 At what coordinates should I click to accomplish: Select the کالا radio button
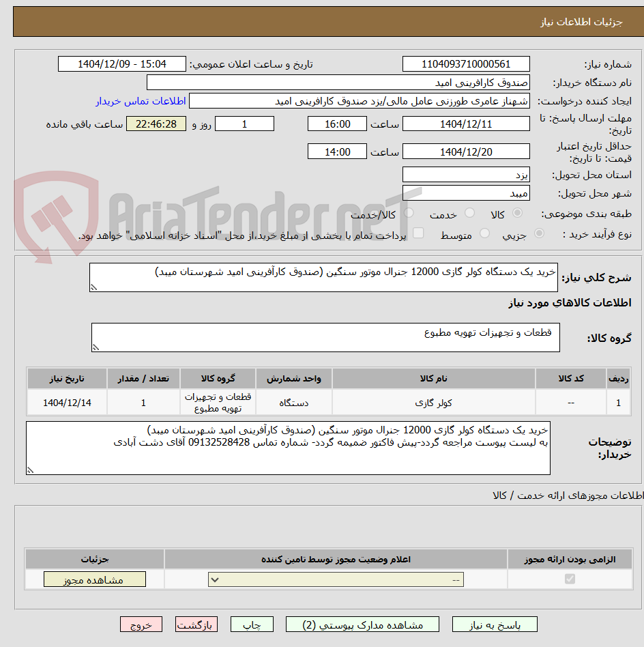click(x=517, y=214)
